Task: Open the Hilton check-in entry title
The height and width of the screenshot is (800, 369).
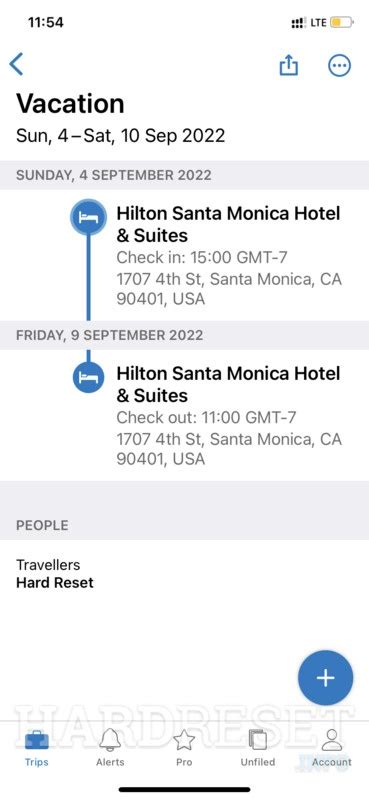Action: 228,224
